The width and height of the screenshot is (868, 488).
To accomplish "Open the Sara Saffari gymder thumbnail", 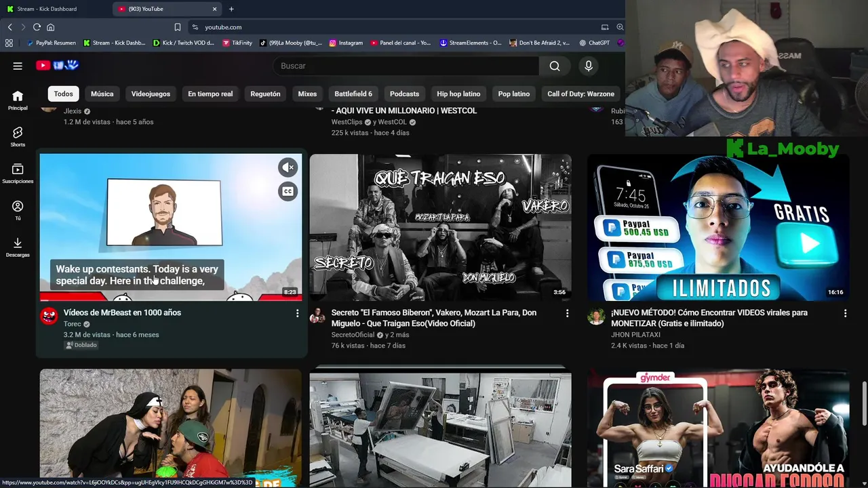I will pos(718,428).
